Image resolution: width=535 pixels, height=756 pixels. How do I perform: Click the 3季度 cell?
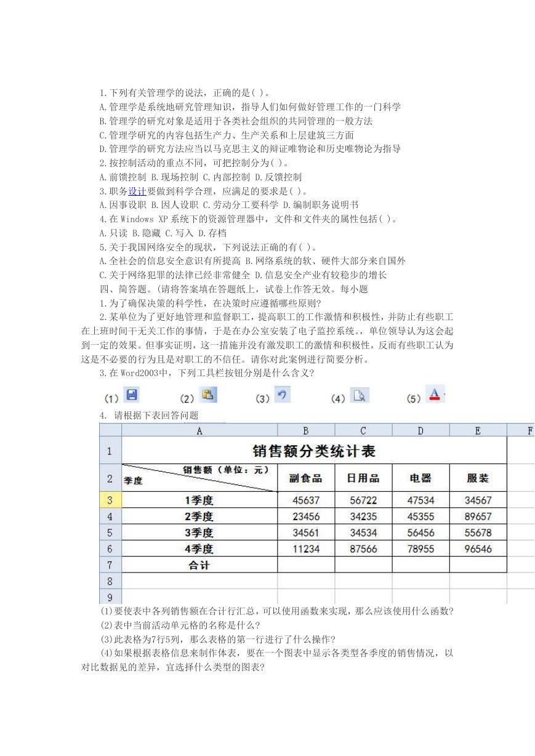199,533
